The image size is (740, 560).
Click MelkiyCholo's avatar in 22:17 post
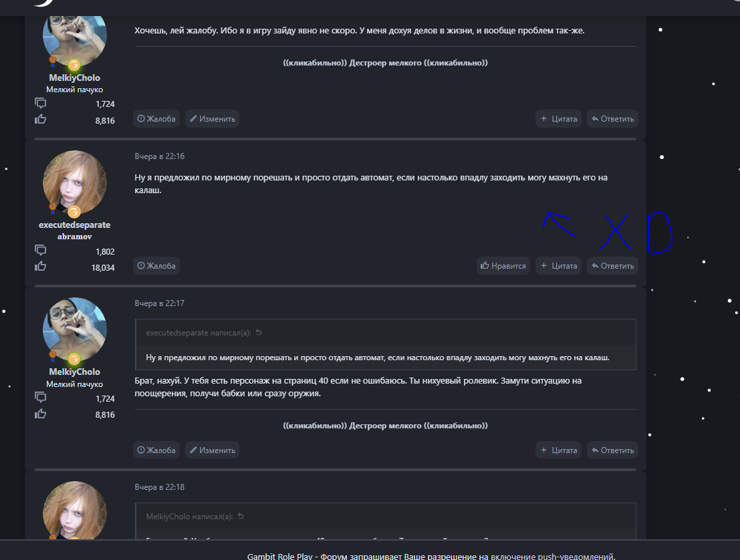pyautogui.click(x=75, y=329)
